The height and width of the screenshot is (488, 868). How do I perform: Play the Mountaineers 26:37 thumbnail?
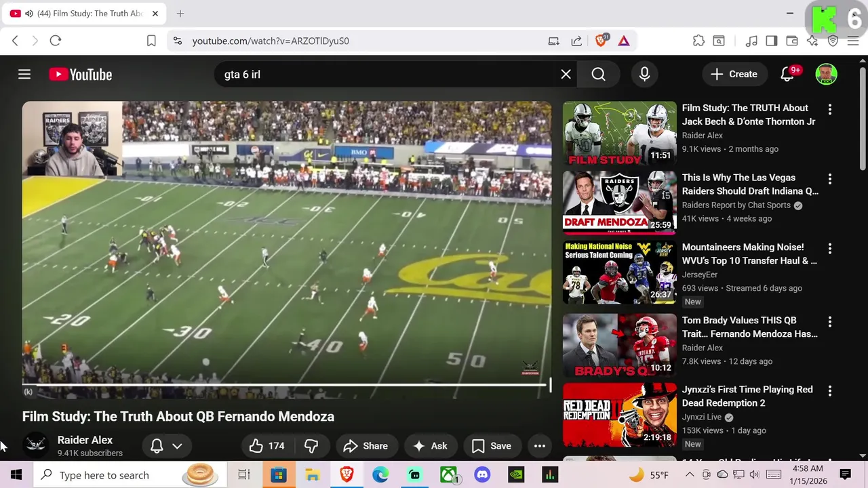(620, 272)
